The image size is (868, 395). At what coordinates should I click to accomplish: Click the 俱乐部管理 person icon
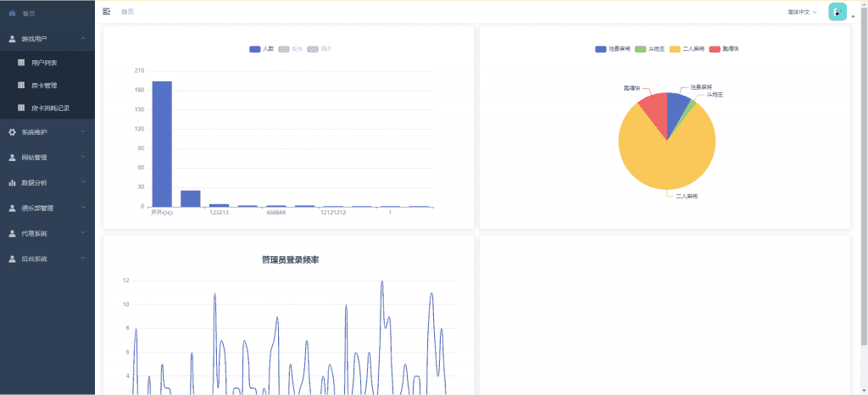[12, 208]
